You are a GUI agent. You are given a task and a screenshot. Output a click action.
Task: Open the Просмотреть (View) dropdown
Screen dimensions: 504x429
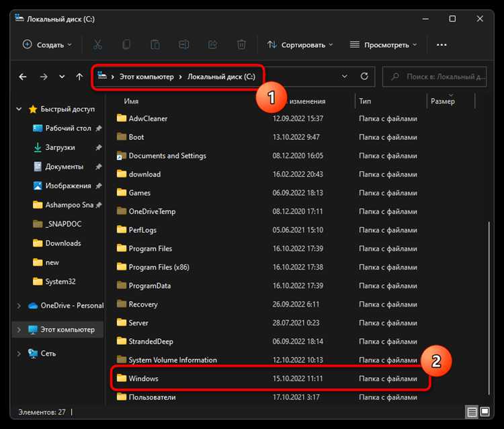click(x=384, y=44)
